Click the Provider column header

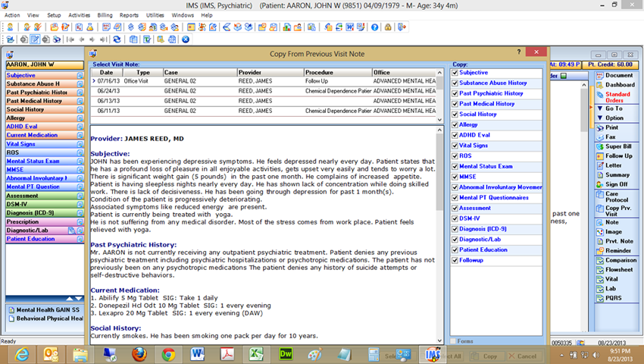click(270, 72)
